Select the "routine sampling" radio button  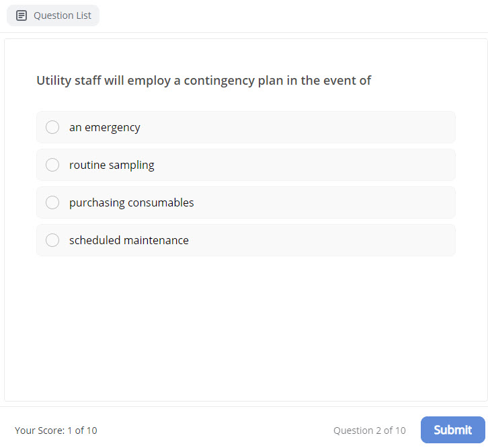coord(52,165)
